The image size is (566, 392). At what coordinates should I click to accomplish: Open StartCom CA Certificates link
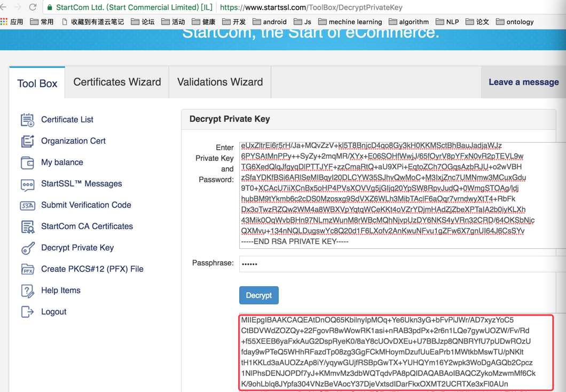point(87,226)
